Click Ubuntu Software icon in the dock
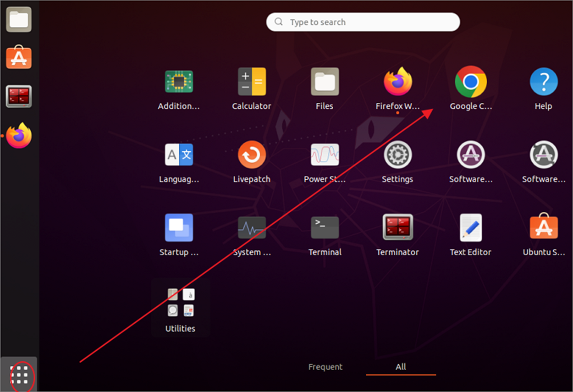573x392 pixels. pos(19,57)
